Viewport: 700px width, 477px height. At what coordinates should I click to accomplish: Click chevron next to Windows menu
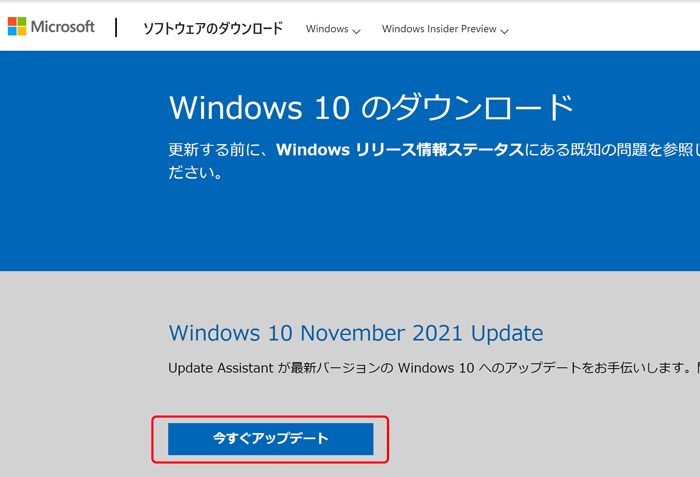[356, 31]
